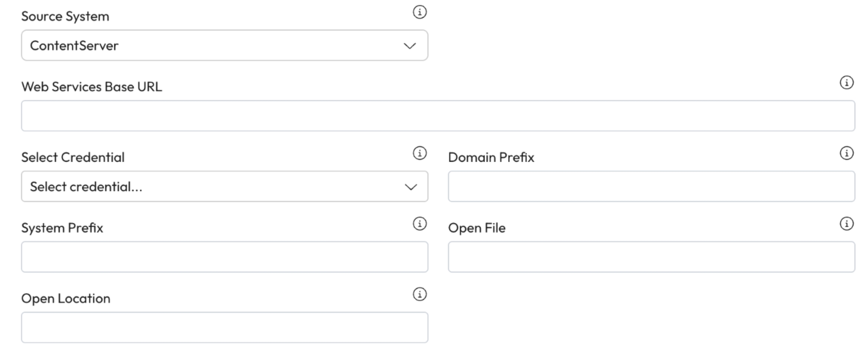
Task: Click the Open File text field
Action: 651,257
